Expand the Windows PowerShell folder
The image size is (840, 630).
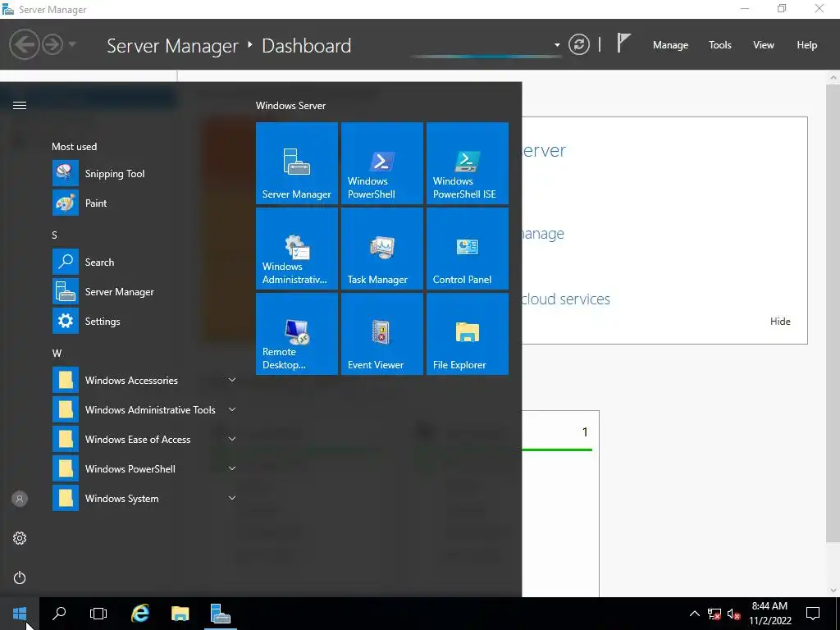click(x=144, y=468)
